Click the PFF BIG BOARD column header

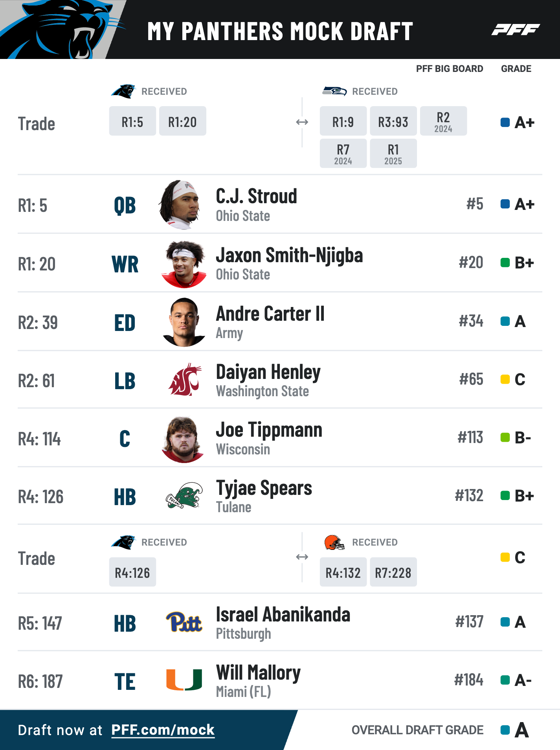coord(450,69)
